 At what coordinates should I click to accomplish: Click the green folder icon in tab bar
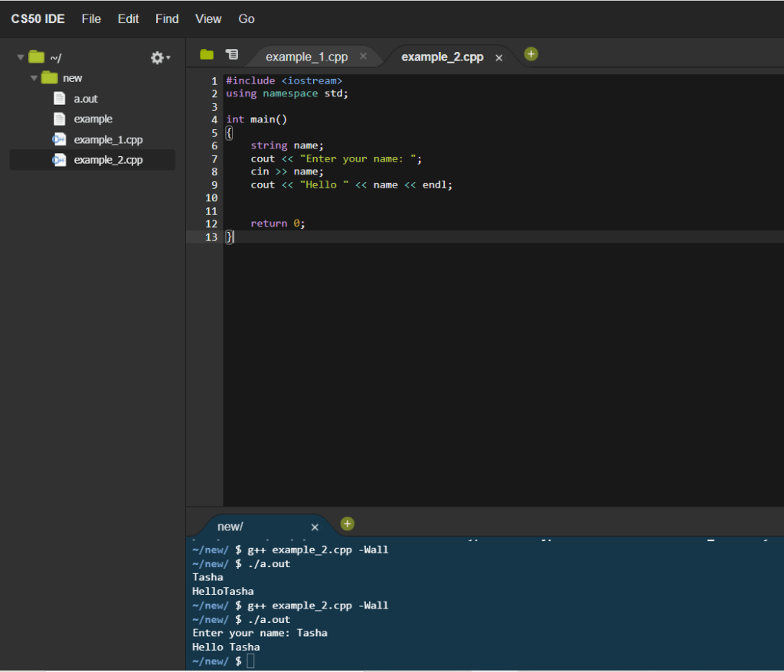point(207,54)
